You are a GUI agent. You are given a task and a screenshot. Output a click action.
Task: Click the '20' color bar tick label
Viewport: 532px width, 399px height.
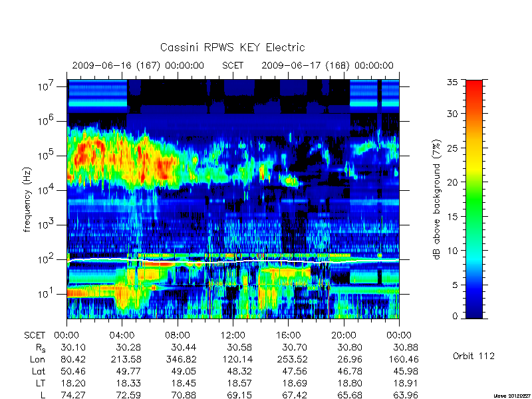pos(452,182)
